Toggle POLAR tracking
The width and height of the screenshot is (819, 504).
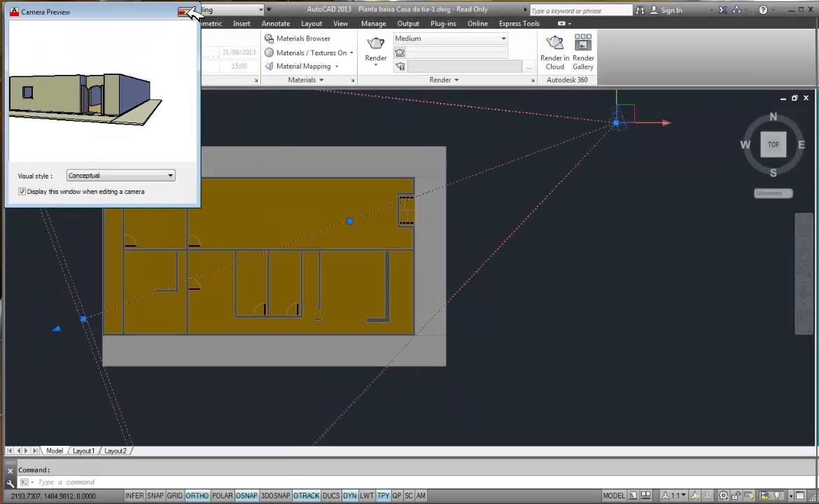[222, 496]
